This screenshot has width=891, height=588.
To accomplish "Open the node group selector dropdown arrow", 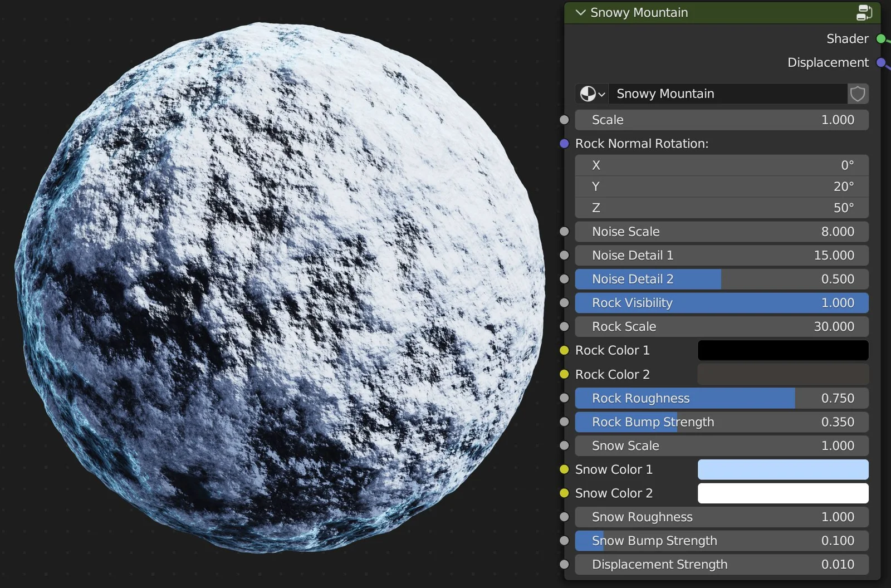I will (602, 94).
